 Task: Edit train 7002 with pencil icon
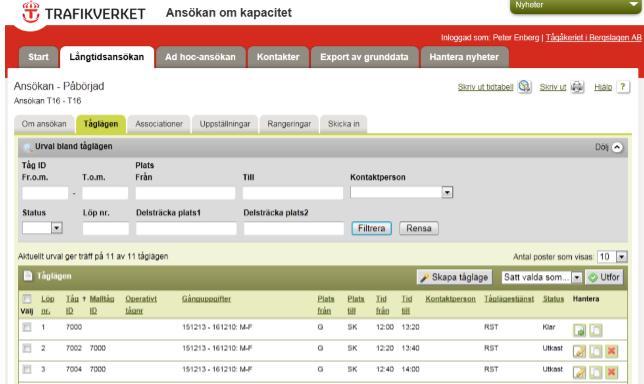(579, 351)
